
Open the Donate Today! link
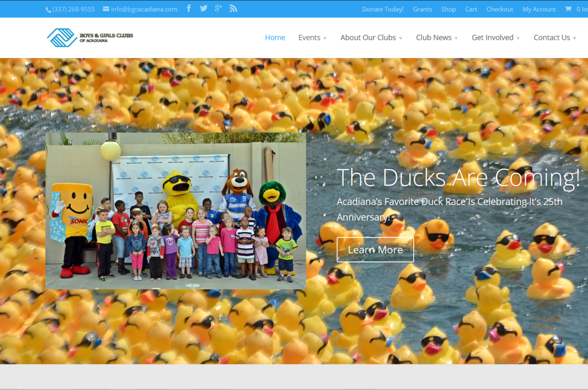coord(382,9)
